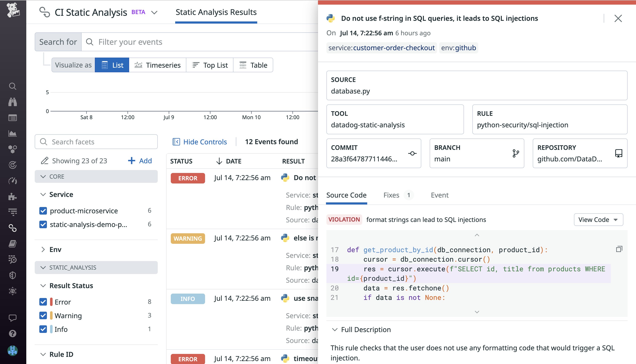Open the Integrations puzzle icon
636x364 pixels.
(12, 197)
